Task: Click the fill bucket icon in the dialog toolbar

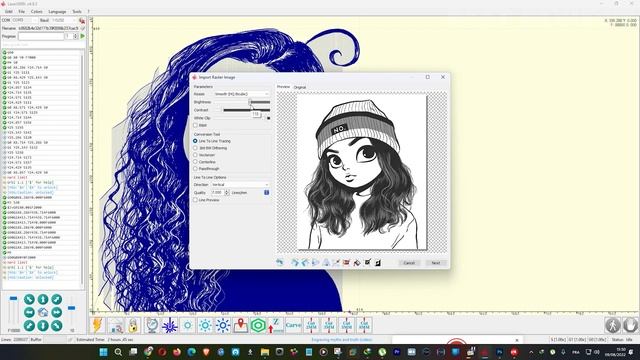Action: point(357,262)
